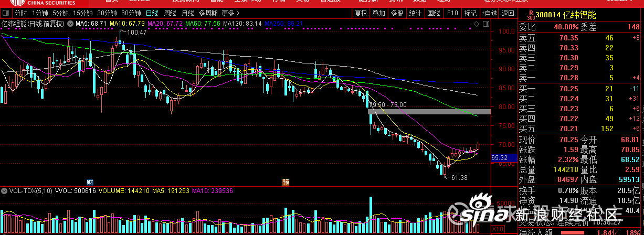Select the 卖四 70.33 order row

(580, 48)
